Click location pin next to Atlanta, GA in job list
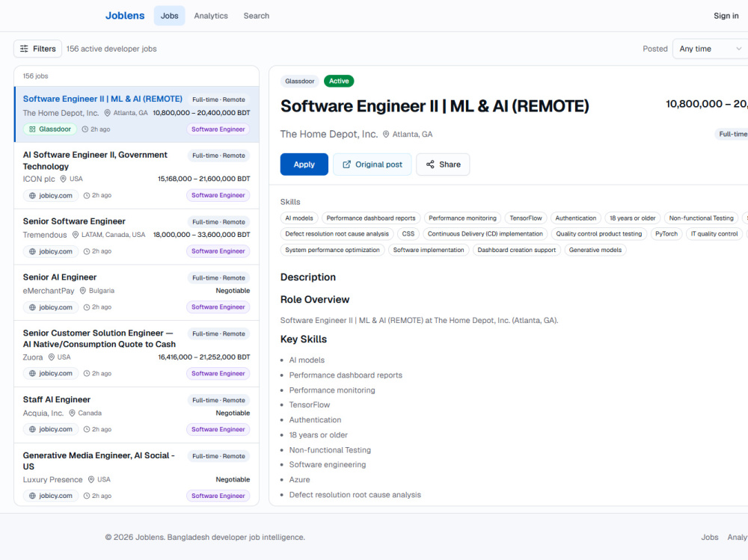The width and height of the screenshot is (748, 560). coord(107,113)
